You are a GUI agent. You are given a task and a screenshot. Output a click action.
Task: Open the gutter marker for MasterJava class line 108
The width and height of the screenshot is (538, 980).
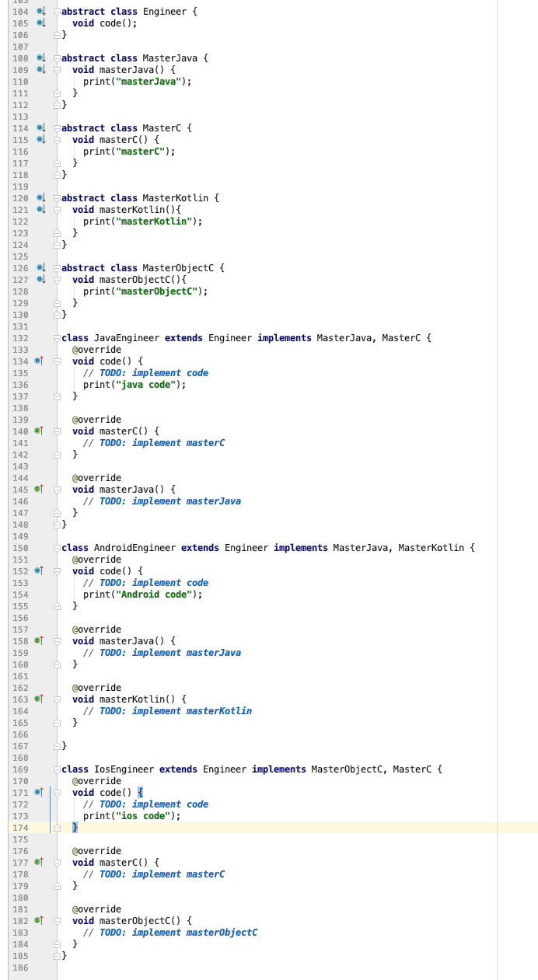coord(41,58)
